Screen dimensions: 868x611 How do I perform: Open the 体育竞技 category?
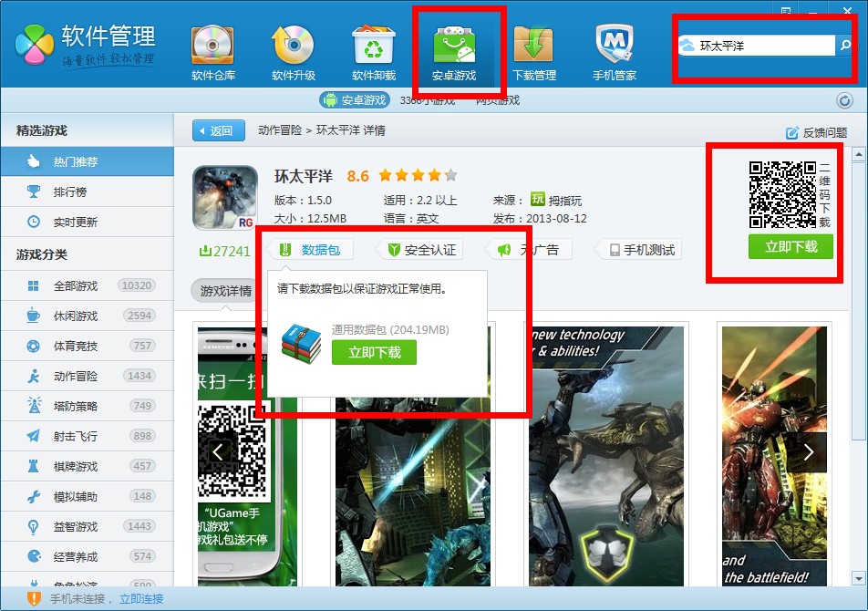pos(87,346)
